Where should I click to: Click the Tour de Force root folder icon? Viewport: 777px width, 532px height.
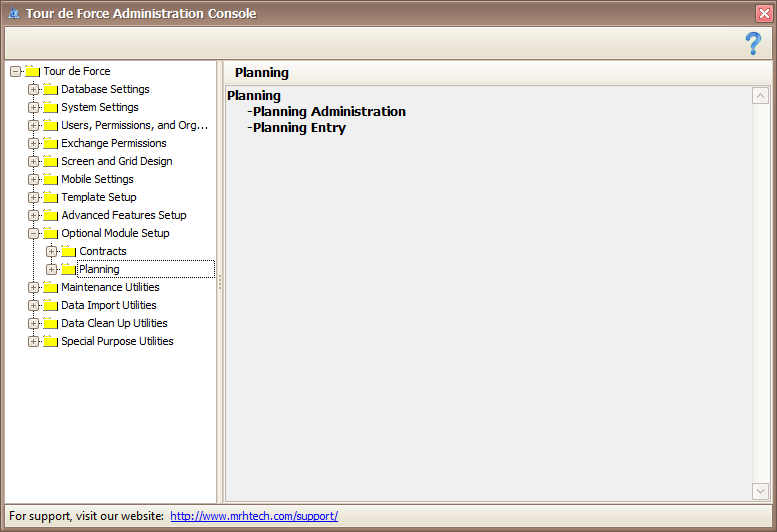point(33,71)
